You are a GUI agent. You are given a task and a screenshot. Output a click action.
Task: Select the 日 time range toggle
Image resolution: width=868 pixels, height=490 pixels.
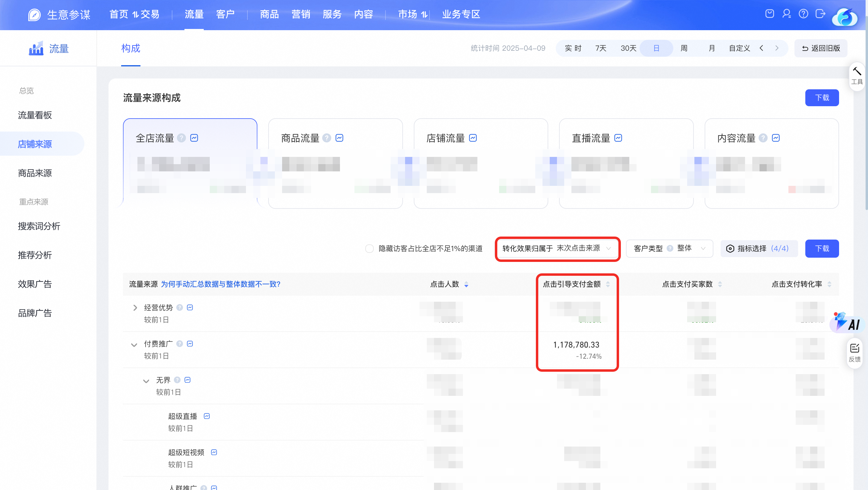(x=656, y=48)
